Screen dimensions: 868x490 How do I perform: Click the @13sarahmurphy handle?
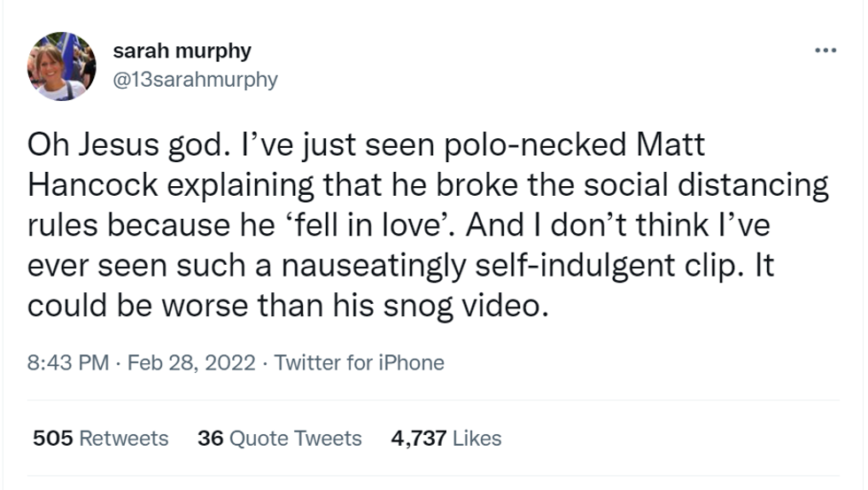click(195, 80)
